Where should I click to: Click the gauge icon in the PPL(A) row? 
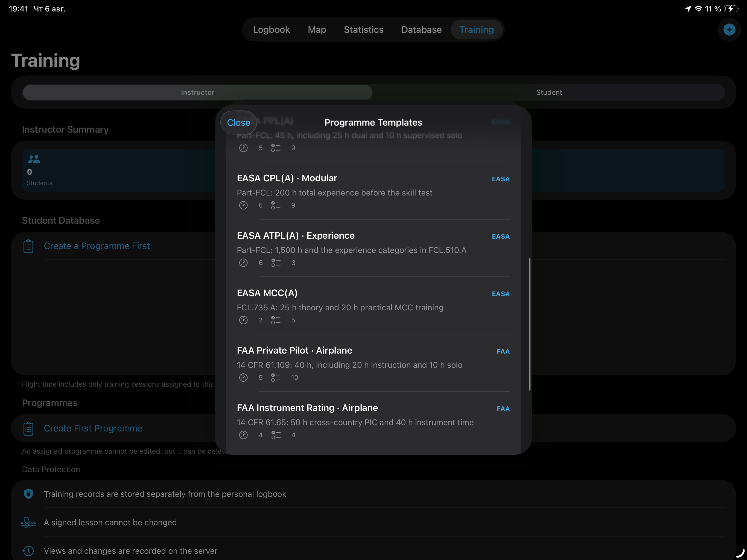pos(243,148)
